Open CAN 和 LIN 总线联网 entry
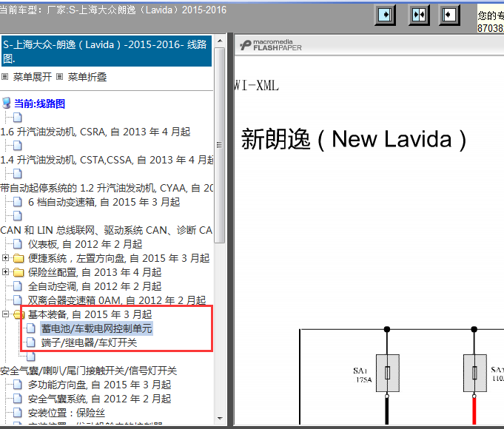 (107, 230)
